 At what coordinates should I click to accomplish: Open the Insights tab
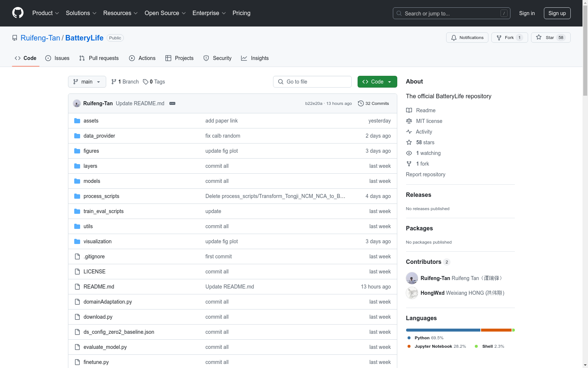tap(255, 58)
